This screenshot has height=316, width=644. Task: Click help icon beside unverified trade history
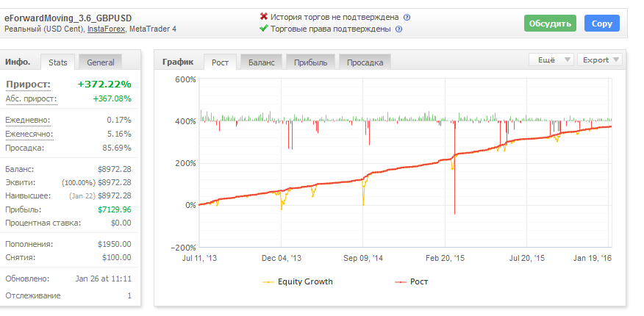[407, 17]
